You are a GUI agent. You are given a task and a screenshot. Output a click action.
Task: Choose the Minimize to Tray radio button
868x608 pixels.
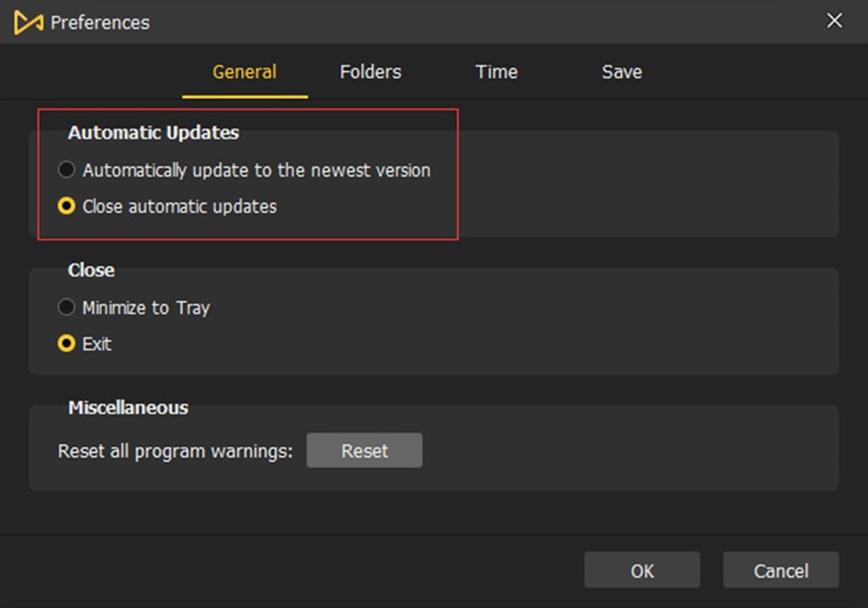(x=66, y=308)
